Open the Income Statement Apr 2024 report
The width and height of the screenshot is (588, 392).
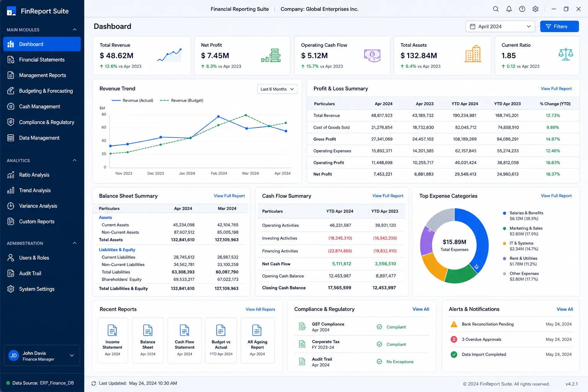point(113,340)
